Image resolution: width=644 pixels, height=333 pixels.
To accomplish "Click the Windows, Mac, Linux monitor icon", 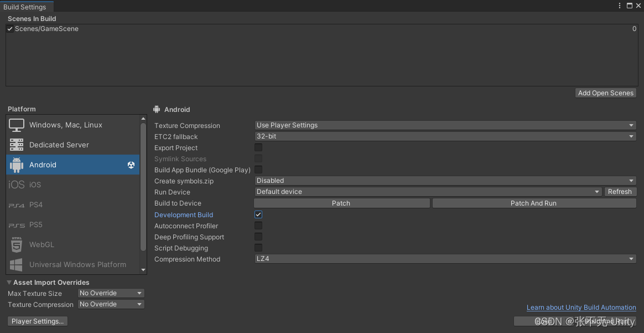I will [x=17, y=125].
